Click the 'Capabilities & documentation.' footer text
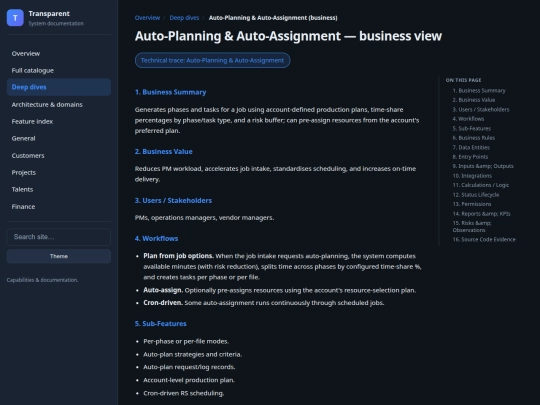 42,280
